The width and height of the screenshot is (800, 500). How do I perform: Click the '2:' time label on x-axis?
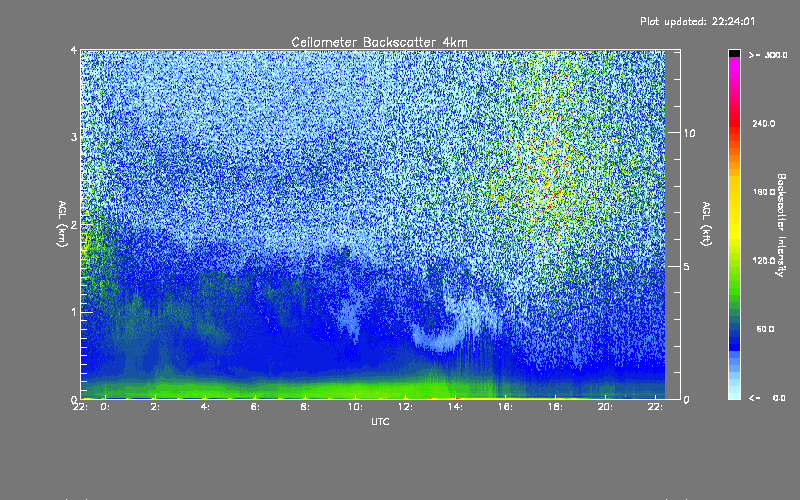point(156,407)
